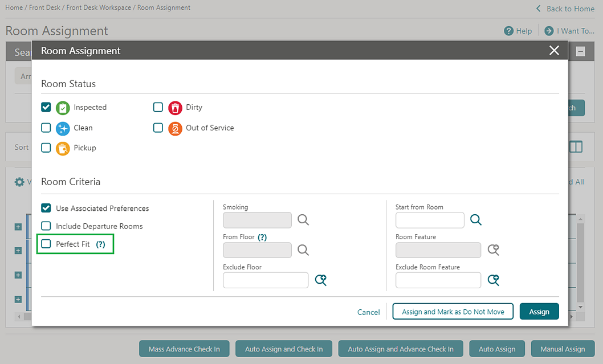Click the Manual Assign button
The height and width of the screenshot is (364, 603).
pos(563,349)
